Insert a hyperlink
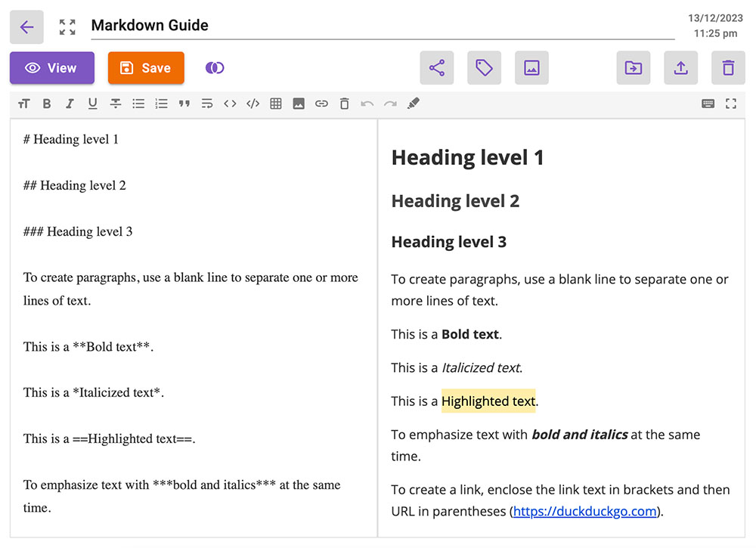756x548 pixels. point(321,104)
